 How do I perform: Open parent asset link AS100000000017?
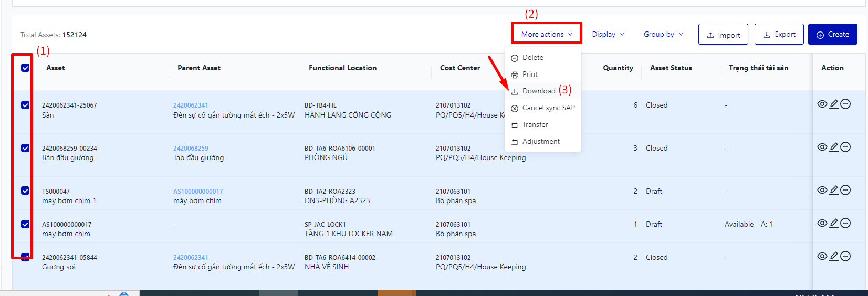[198, 192]
